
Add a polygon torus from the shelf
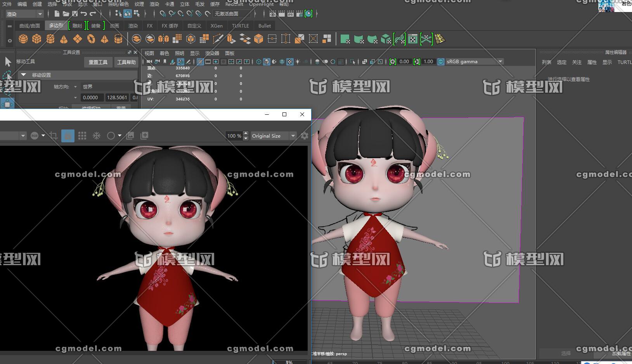[x=91, y=39]
